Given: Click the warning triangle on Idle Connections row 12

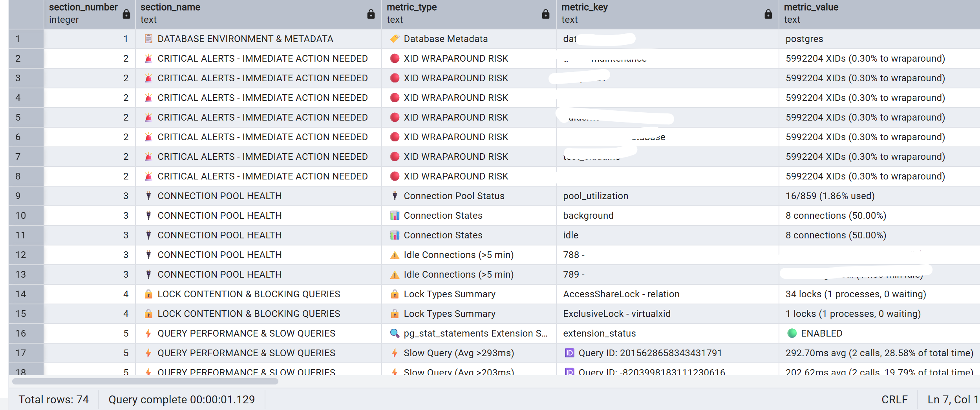Looking at the screenshot, I should pos(395,254).
